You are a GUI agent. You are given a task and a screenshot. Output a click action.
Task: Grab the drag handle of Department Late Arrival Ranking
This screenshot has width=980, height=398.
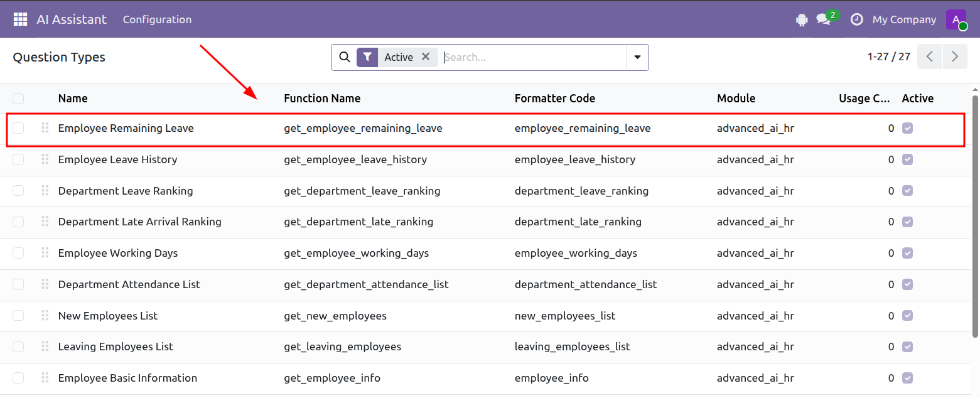(45, 222)
